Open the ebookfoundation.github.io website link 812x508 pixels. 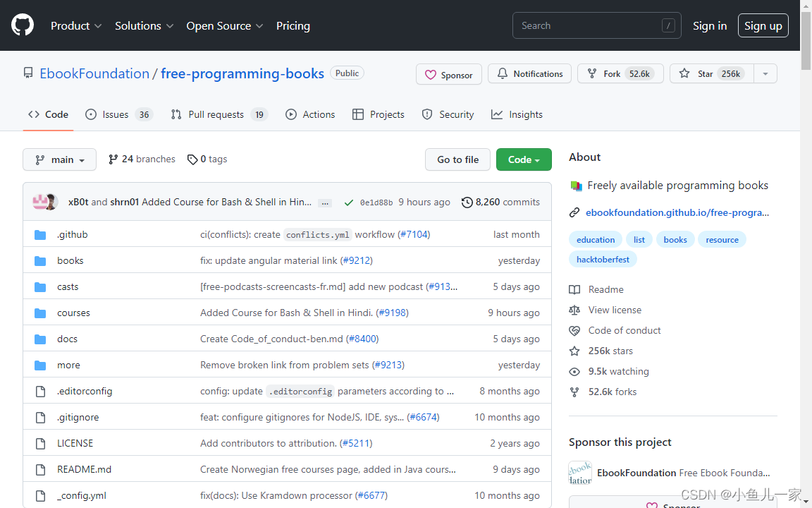[677, 212]
